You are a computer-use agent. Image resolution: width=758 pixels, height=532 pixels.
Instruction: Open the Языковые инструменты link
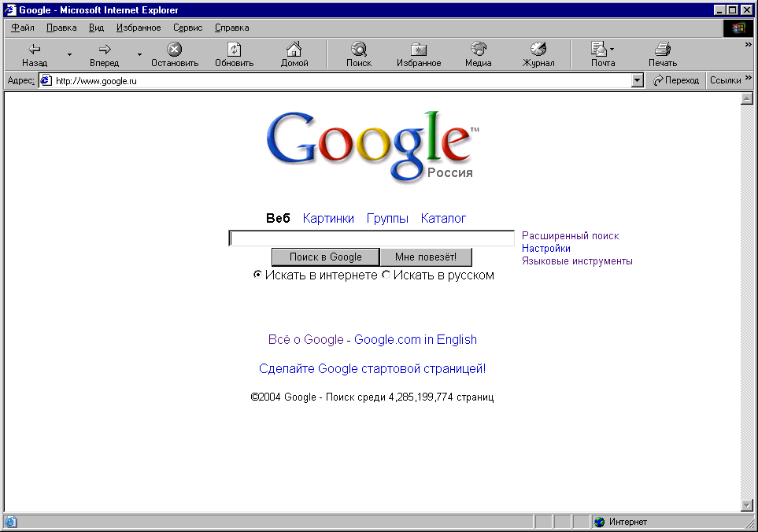(x=577, y=261)
